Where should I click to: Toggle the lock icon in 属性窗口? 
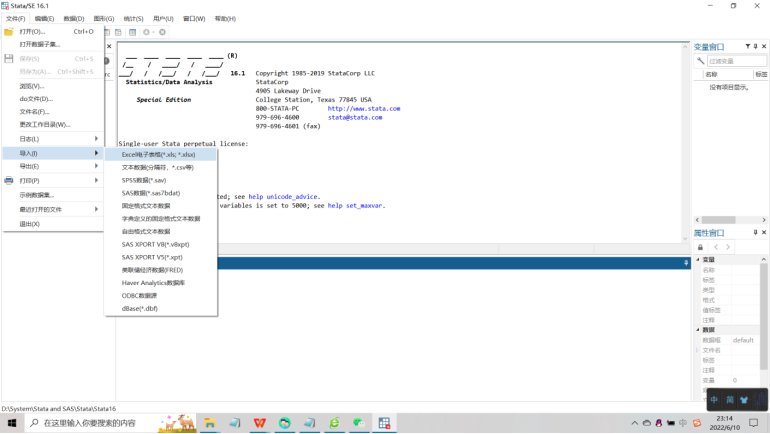[x=701, y=247]
